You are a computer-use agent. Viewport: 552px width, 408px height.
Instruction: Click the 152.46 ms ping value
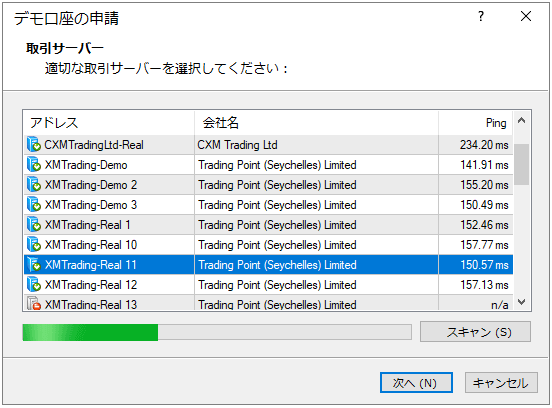[x=484, y=225]
